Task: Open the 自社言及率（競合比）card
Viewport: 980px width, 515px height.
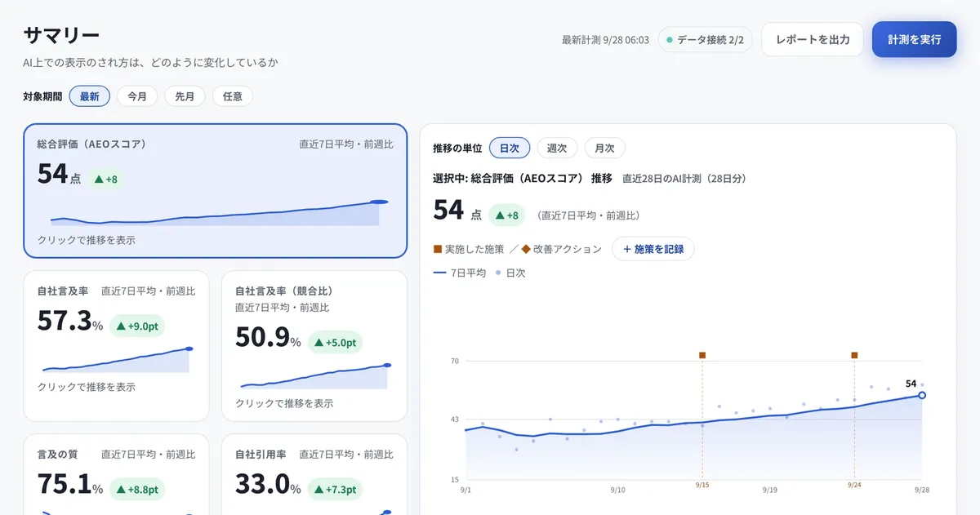Action: click(314, 346)
